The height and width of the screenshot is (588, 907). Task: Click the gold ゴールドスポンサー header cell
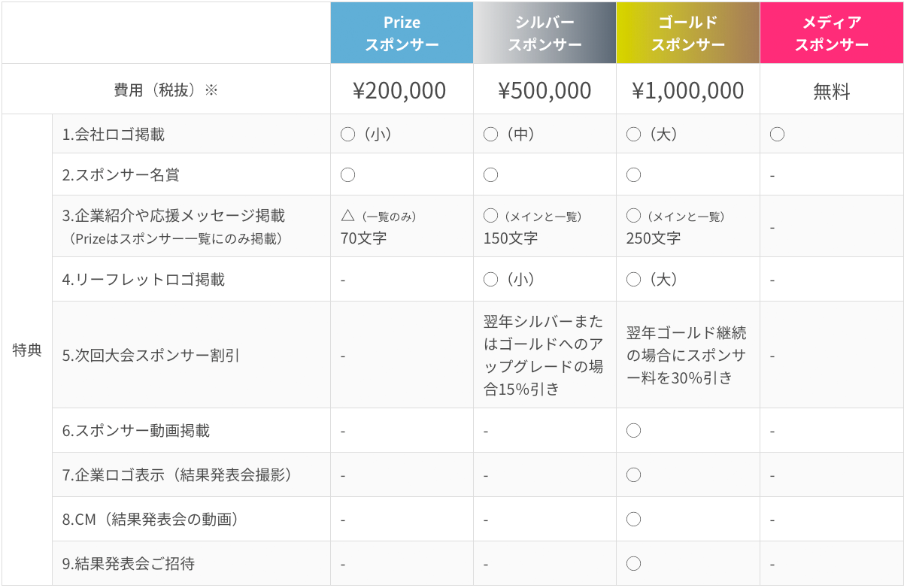pos(687,33)
